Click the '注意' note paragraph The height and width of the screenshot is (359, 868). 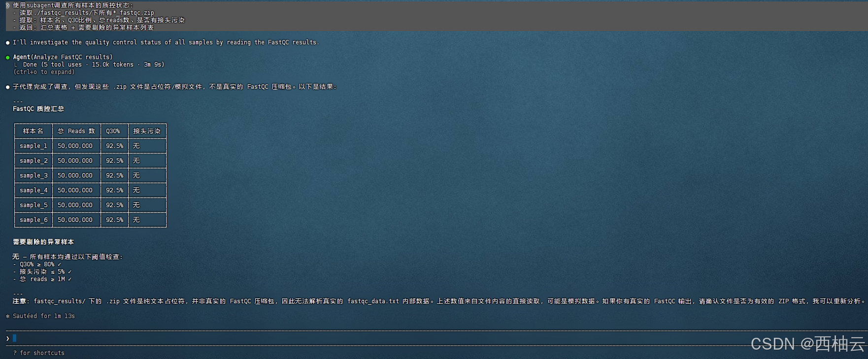[x=439, y=301]
